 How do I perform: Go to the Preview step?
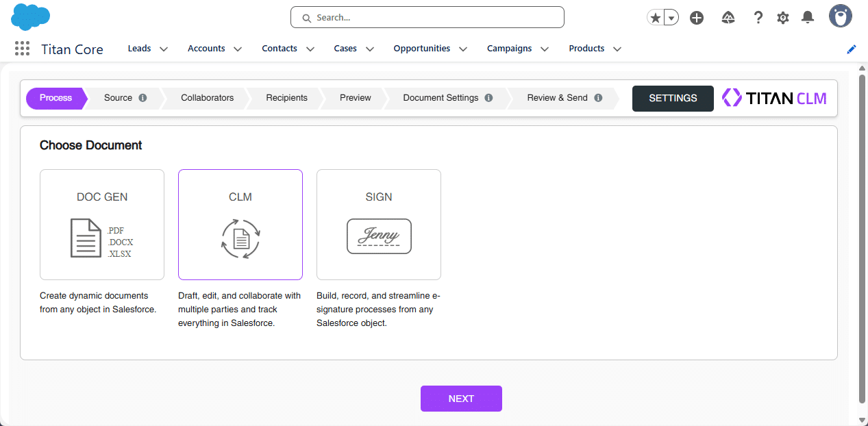(355, 98)
